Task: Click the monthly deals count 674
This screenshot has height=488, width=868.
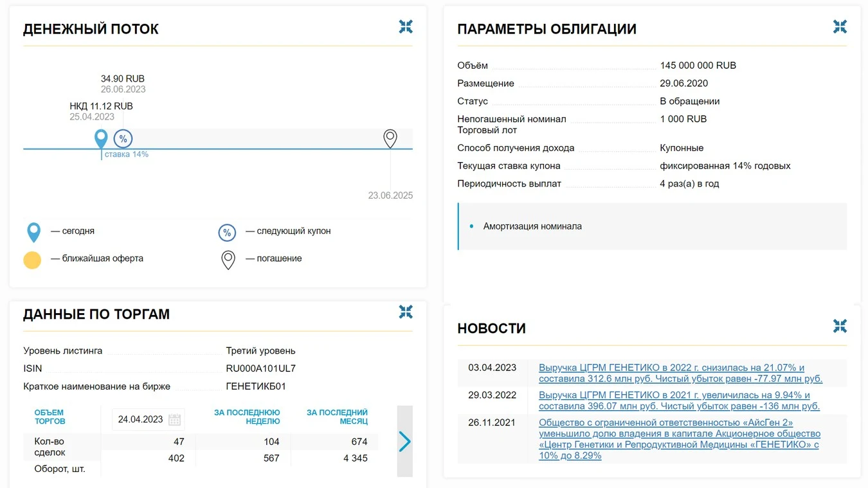Action: click(x=359, y=442)
